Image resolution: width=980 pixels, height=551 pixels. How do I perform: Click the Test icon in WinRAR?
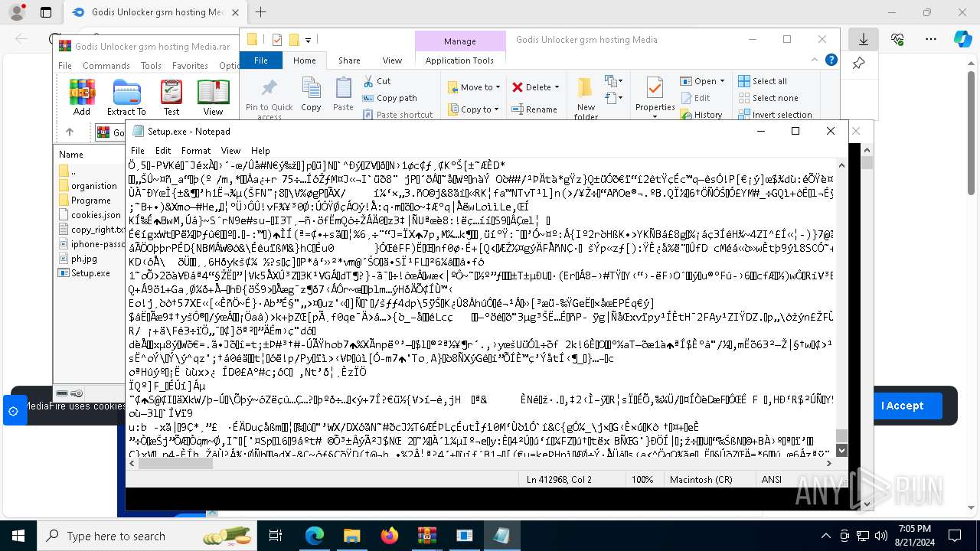[x=171, y=97]
